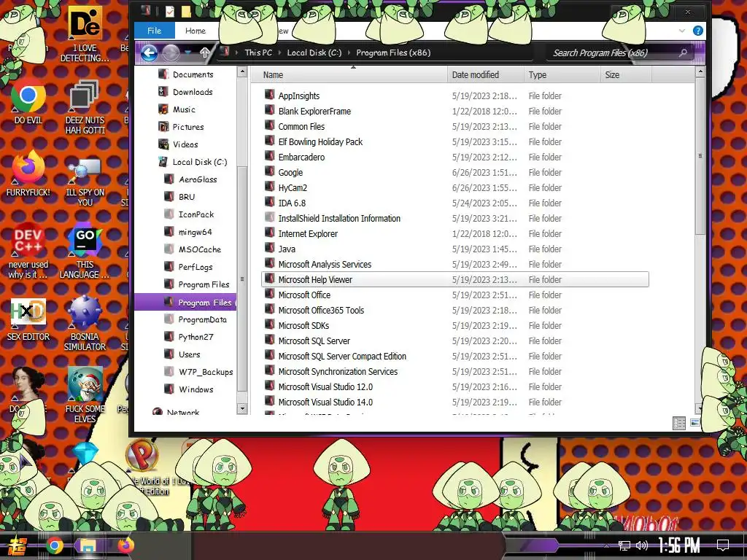The image size is (747, 560).
Task: Open the HxD SEX EDITOR desktop shortcut
Action: 28,319
